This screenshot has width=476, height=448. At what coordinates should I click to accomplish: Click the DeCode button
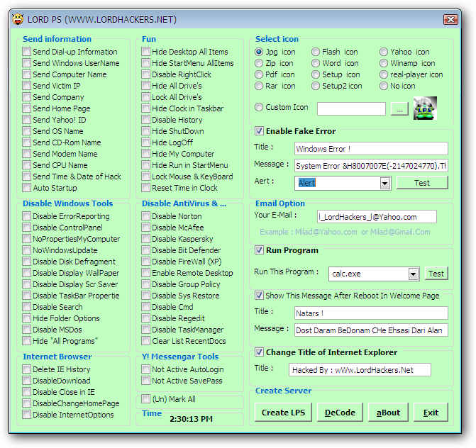tap(340, 413)
